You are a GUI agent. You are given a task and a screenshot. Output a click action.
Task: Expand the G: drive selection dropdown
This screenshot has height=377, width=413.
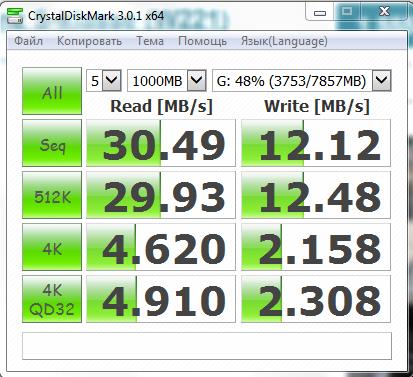coord(382,80)
